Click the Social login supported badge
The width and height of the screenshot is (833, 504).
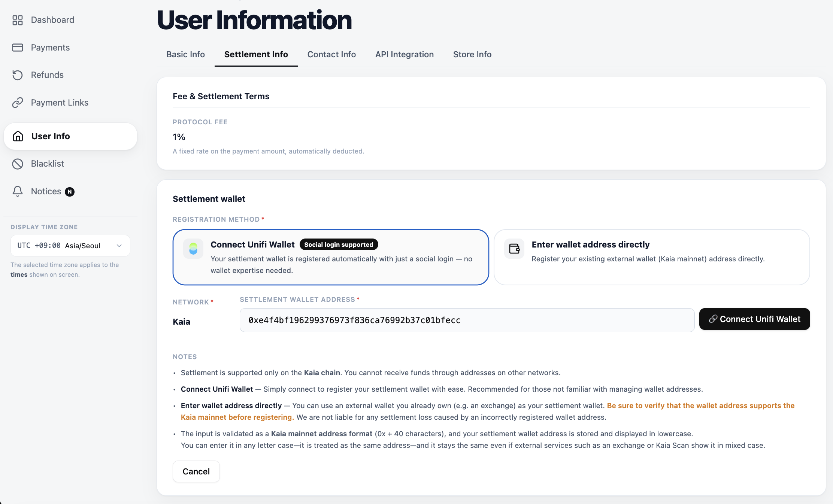[339, 245]
